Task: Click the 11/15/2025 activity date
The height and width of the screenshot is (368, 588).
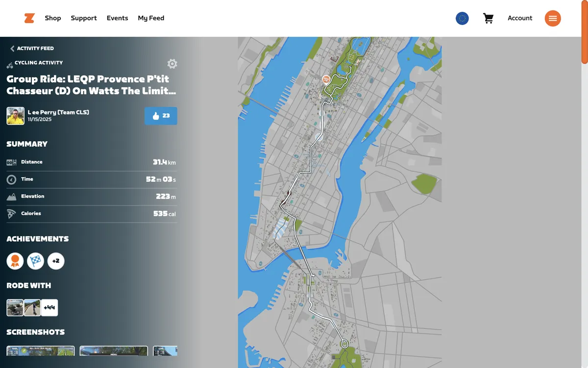Action: (x=40, y=119)
